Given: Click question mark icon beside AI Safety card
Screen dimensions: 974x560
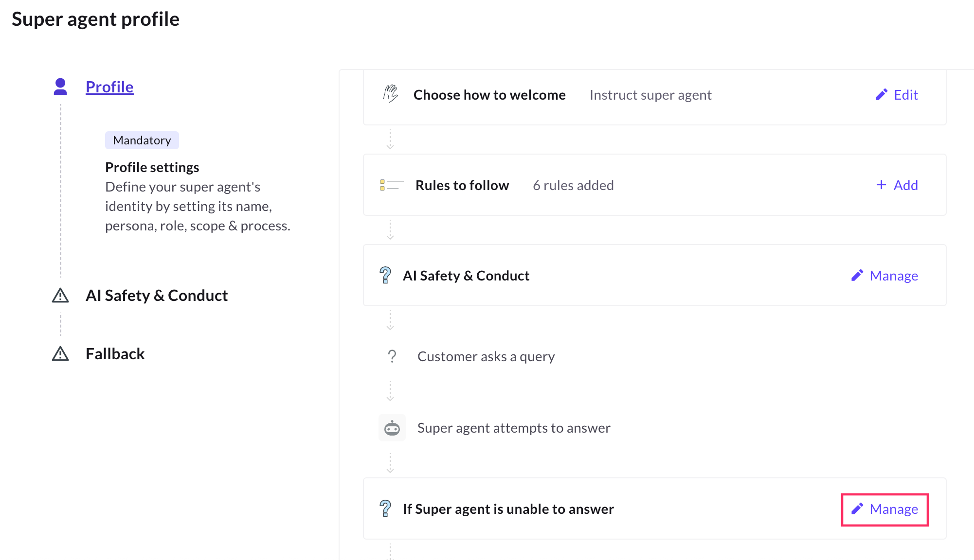Looking at the screenshot, I should pos(385,276).
